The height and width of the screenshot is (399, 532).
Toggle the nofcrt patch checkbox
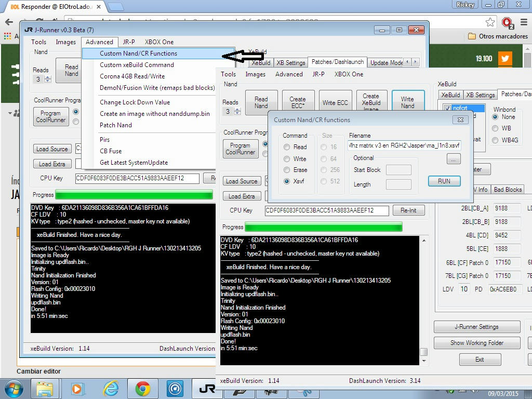[x=447, y=108]
